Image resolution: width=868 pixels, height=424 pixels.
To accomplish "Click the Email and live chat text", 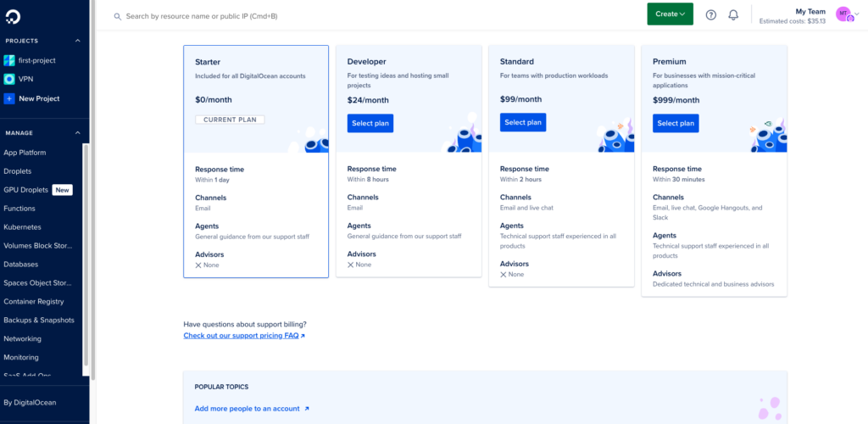I will pyautogui.click(x=526, y=208).
